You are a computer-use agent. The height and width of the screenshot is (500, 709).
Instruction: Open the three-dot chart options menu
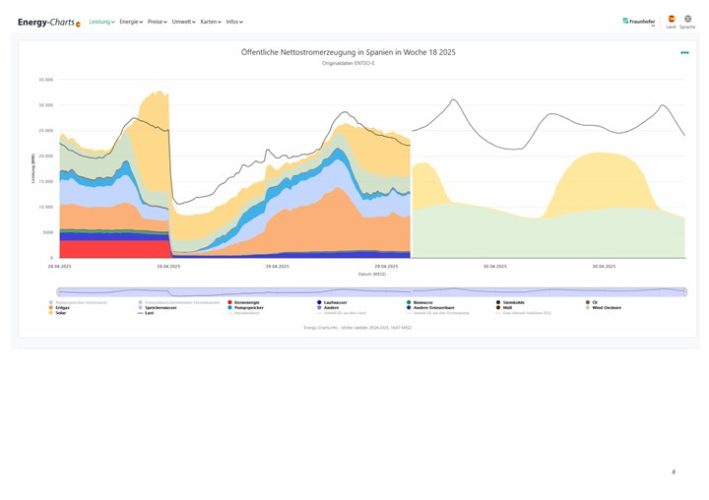(684, 52)
